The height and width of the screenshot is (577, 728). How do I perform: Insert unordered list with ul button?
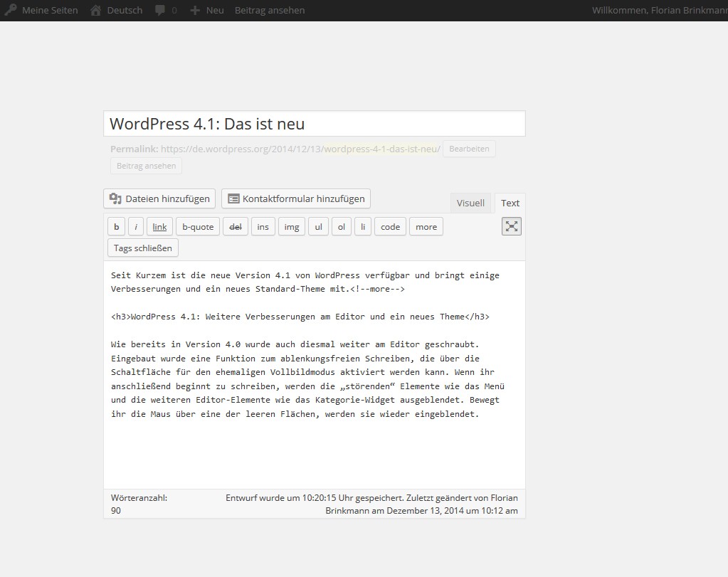pyautogui.click(x=319, y=226)
